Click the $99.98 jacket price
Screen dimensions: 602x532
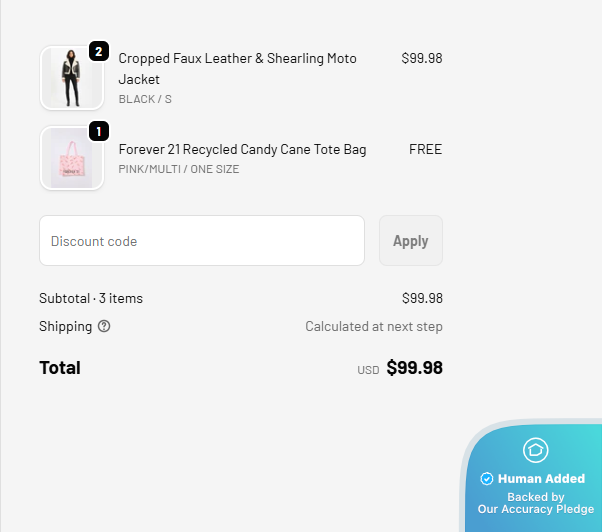point(421,59)
